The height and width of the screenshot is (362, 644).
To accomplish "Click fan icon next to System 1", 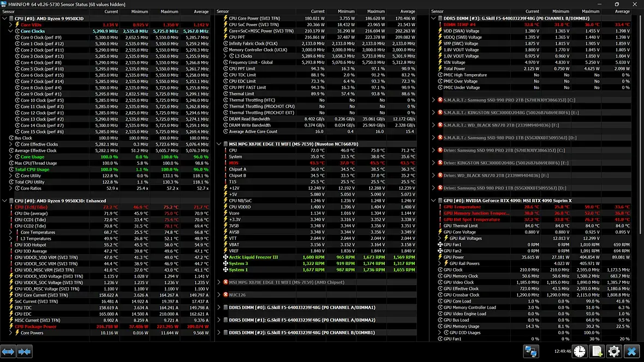I will pyautogui.click(x=225, y=270).
